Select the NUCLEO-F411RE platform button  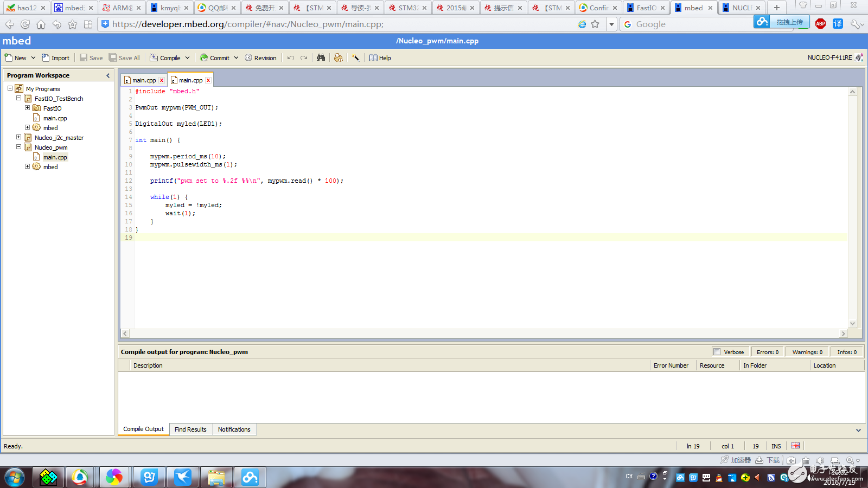pyautogui.click(x=835, y=57)
